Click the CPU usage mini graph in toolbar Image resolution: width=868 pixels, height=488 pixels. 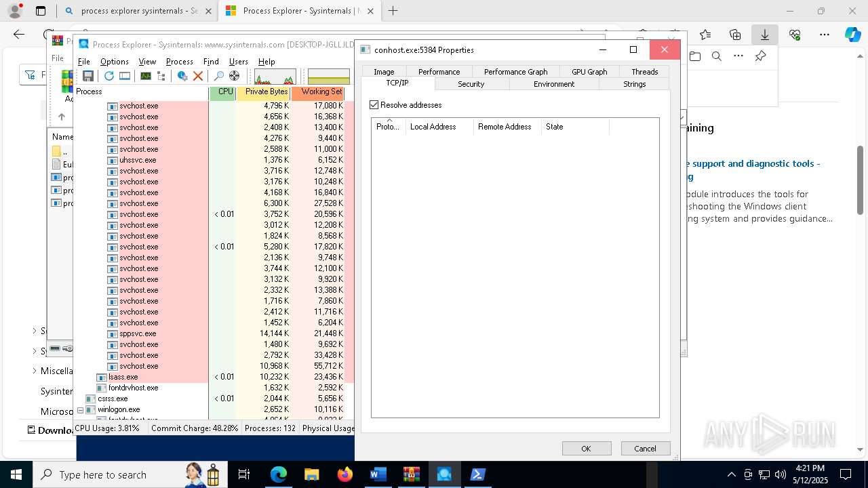pos(275,76)
